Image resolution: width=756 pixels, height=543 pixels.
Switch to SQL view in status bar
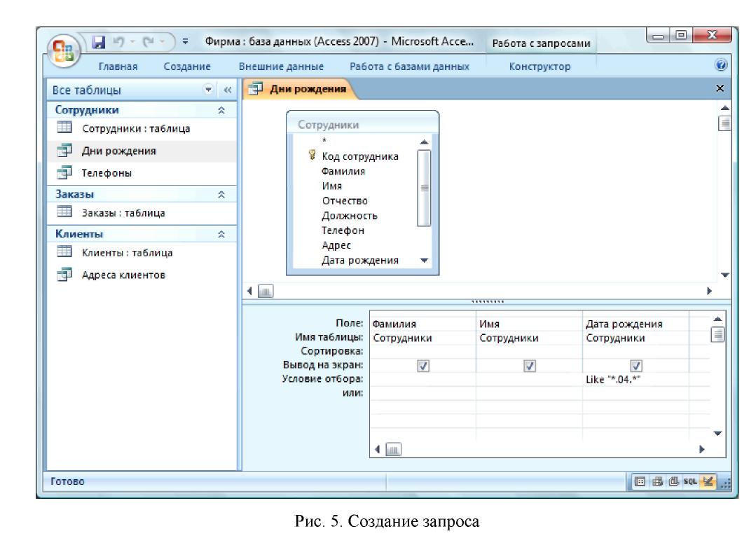(x=690, y=481)
